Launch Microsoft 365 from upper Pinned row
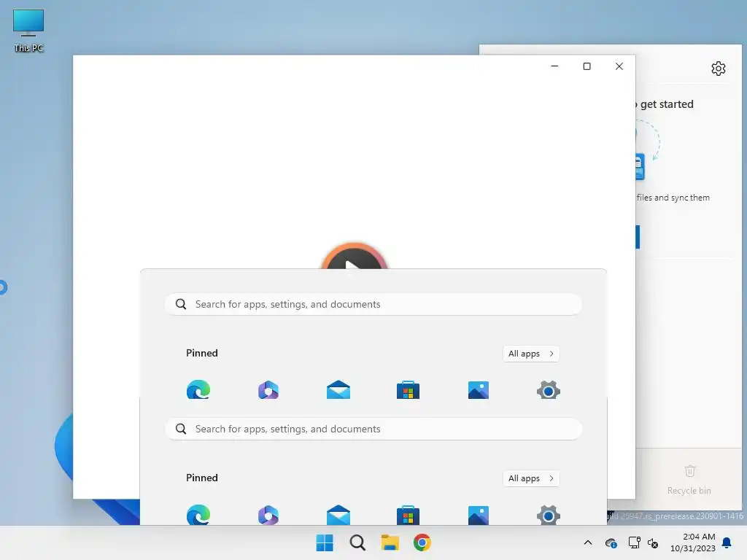 [268, 390]
